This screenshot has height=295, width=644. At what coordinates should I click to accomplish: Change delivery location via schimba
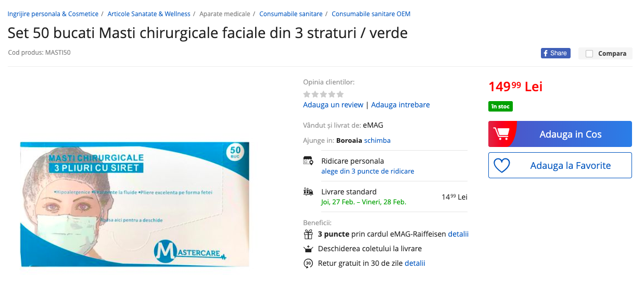(377, 140)
